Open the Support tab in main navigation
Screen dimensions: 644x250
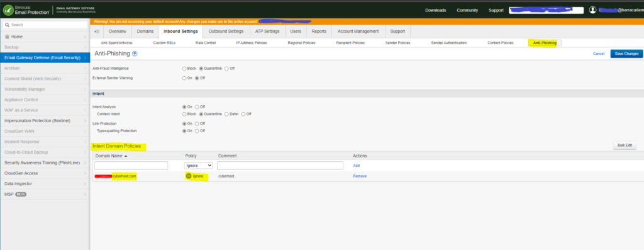[397, 31]
